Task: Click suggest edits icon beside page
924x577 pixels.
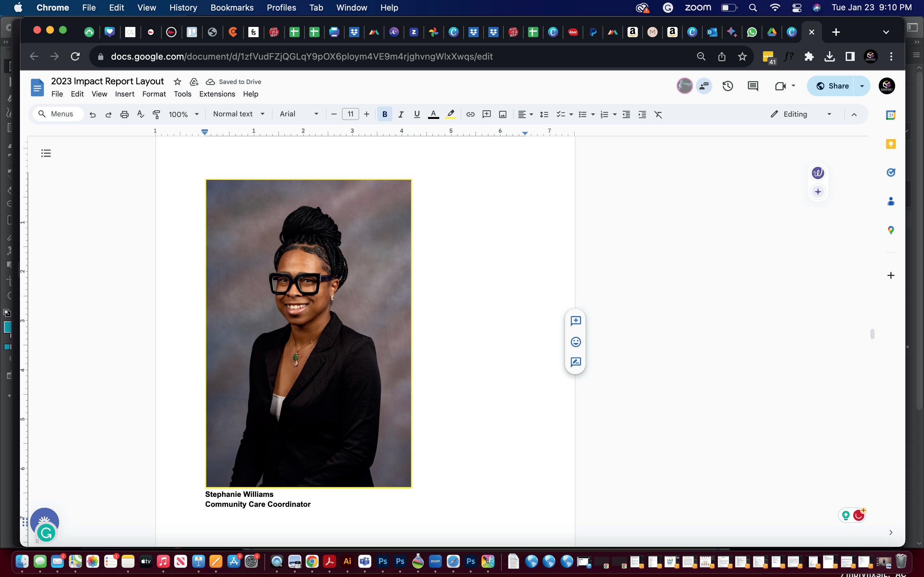Action: coord(575,362)
